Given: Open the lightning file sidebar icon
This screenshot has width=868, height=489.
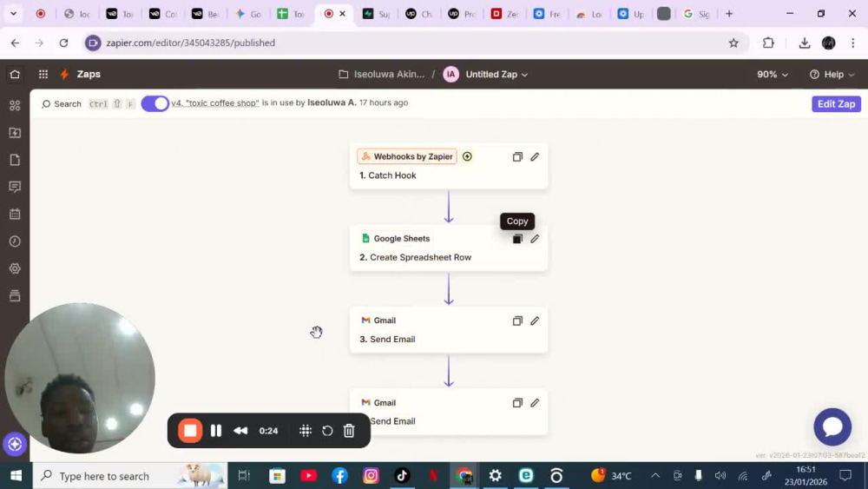Looking at the screenshot, I should click(15, 133).
